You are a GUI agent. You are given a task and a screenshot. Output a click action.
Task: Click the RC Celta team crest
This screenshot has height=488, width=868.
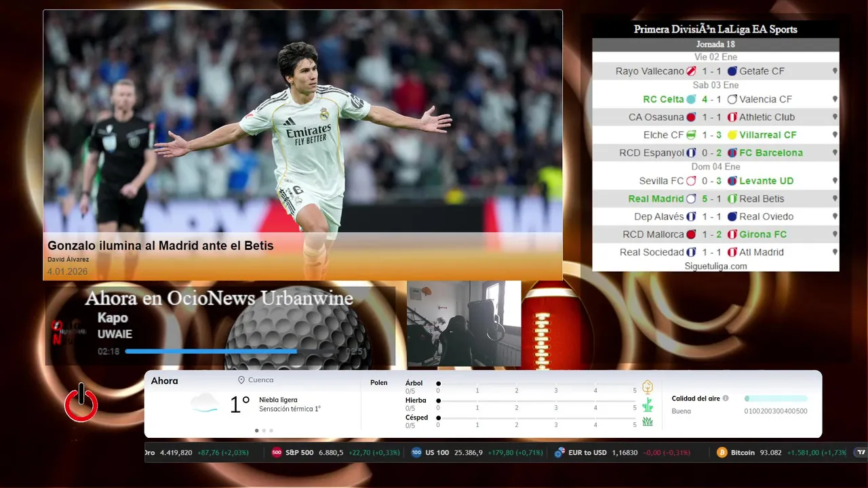coord(691,99)
